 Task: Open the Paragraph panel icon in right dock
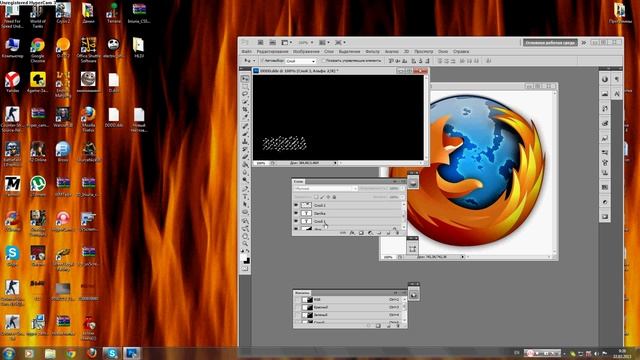point(617,79)
